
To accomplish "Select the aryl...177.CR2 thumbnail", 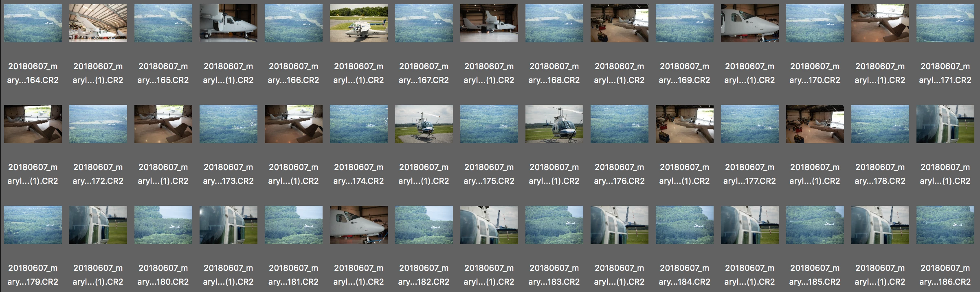I will pos(750,124).
